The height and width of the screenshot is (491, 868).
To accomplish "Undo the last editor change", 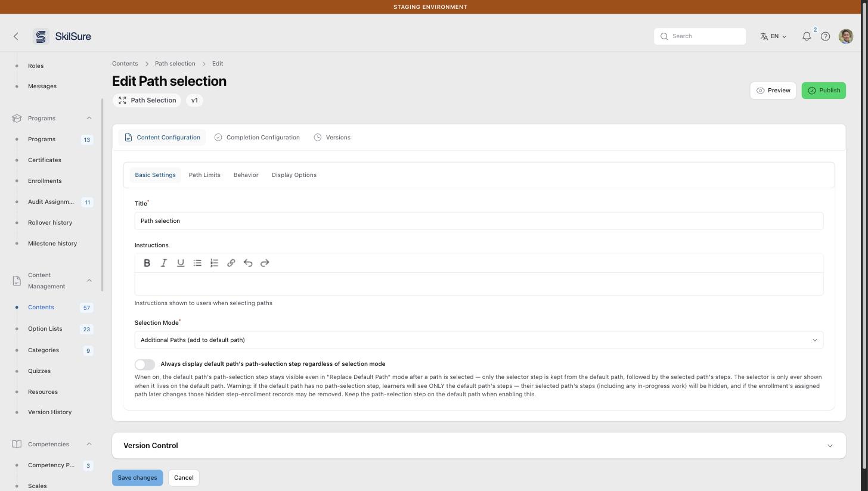I will click(248, 263).
